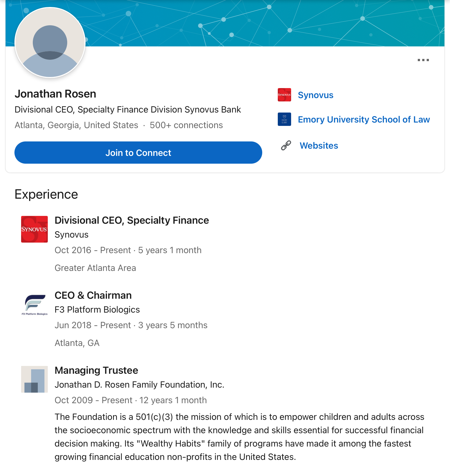Open the Websites link
The height and width of the screenshot is (476, 450).
pyautogui.click(x=319, y=146)
